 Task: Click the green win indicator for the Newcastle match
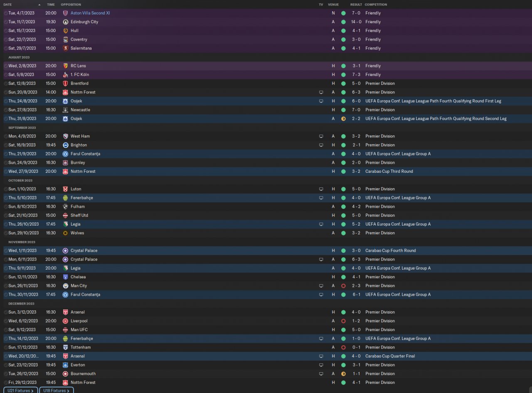343,110
